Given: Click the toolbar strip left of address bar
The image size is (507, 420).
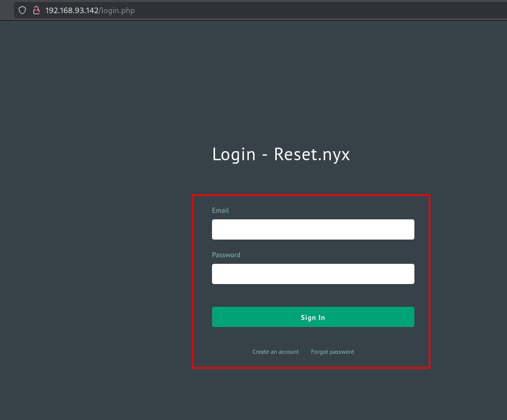Looking at the screenshot, I should (6, 10).
